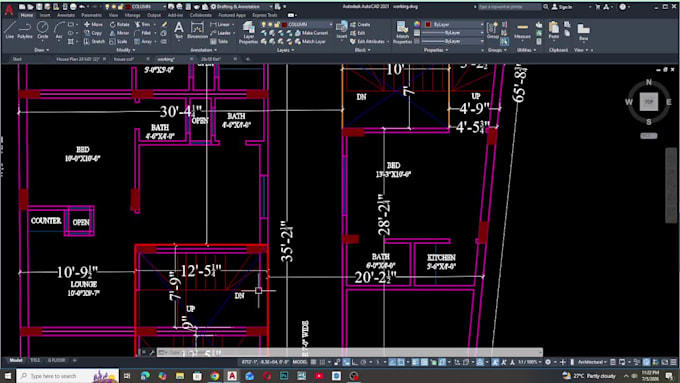The image size is (680, 383).
Task: Expand the Layers panel
Action: [285, 50]
